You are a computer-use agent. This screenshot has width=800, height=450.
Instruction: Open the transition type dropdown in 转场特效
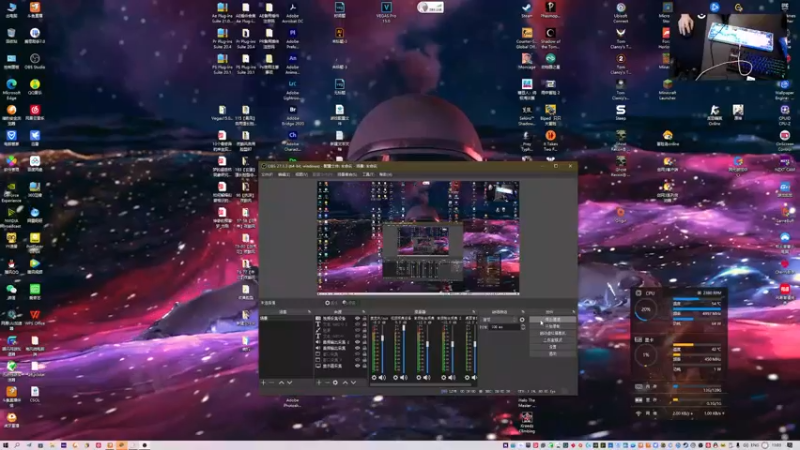click(x=499, y=320)
